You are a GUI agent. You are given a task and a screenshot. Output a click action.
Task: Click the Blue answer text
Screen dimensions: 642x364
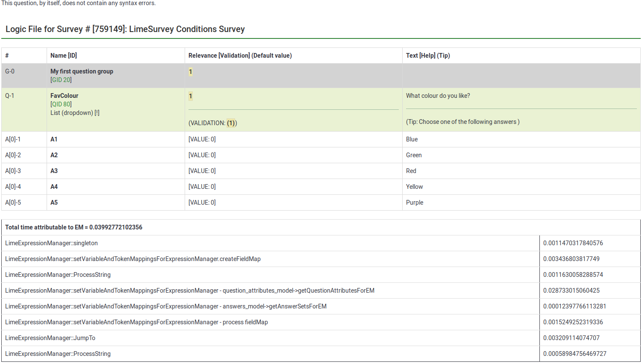412,139
